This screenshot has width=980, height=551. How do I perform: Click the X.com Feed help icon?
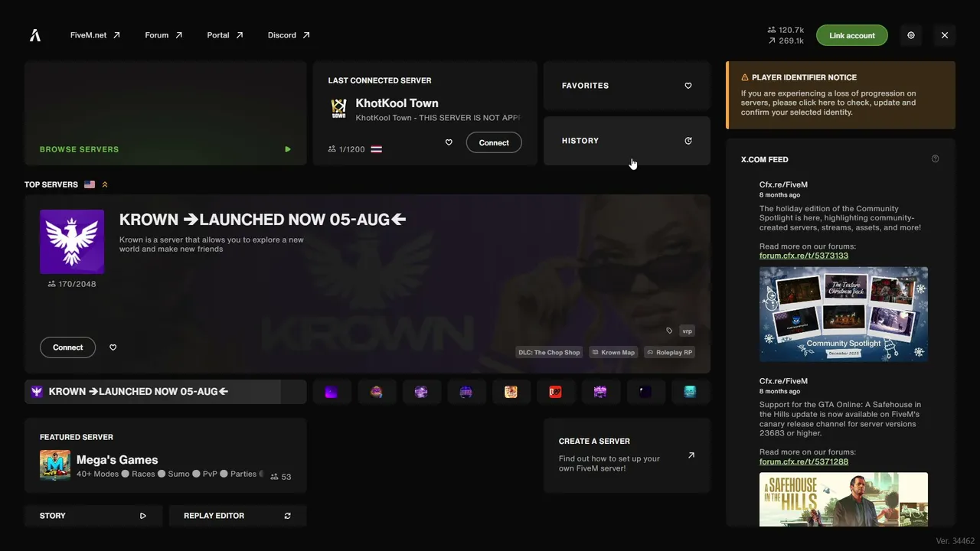935,159
